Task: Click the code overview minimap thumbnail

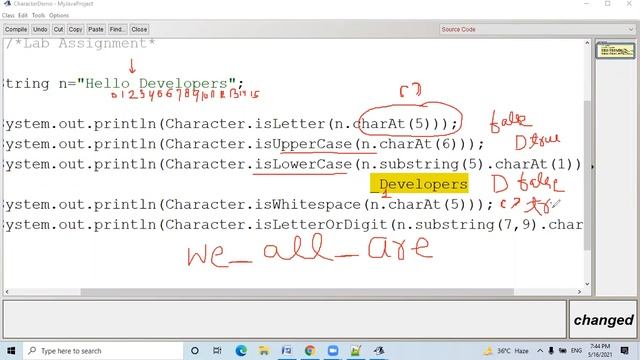Action: (x=615, y=51)
